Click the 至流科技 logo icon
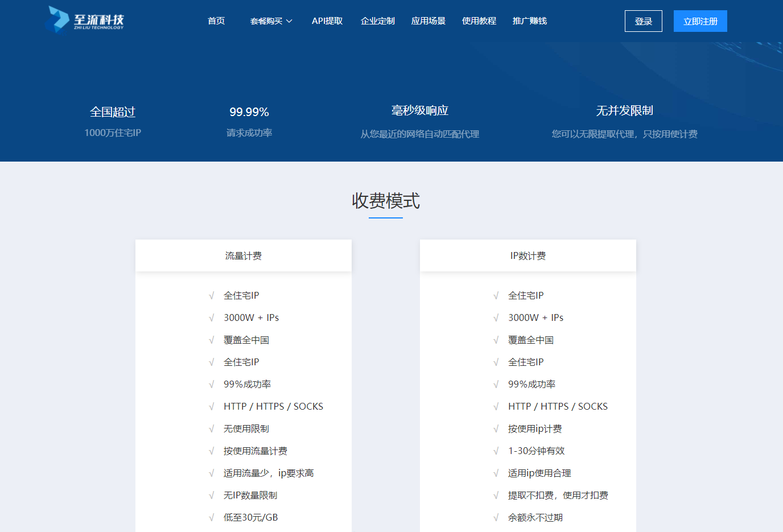Image resolution: width=783 pixels, height=532 pixels. pos(57,20)
